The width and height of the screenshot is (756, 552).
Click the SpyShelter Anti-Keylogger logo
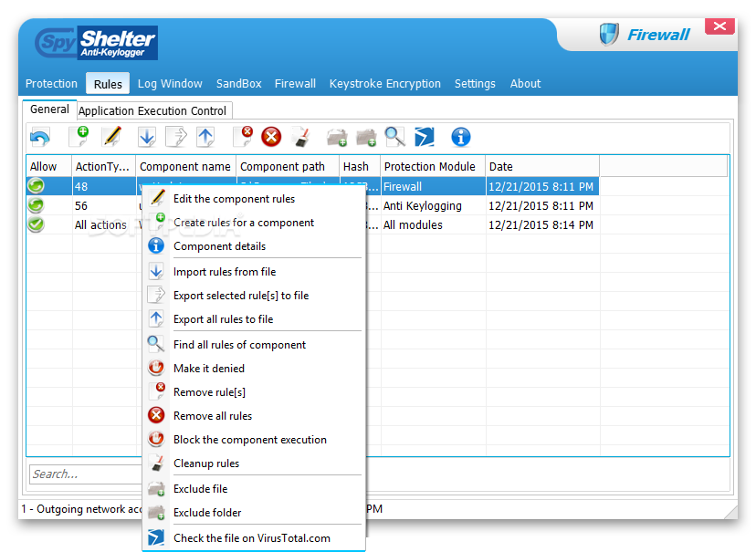click(x=97, y=43)
